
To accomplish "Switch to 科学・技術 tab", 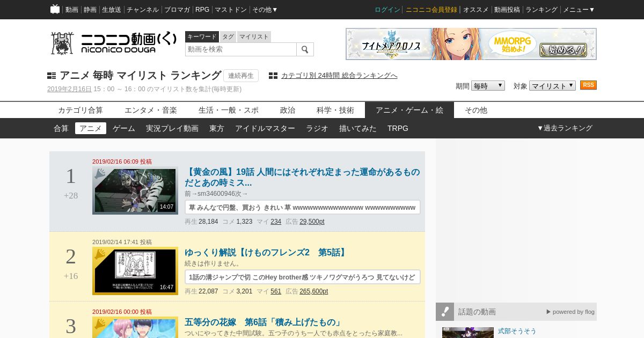I will pos(335,110).
